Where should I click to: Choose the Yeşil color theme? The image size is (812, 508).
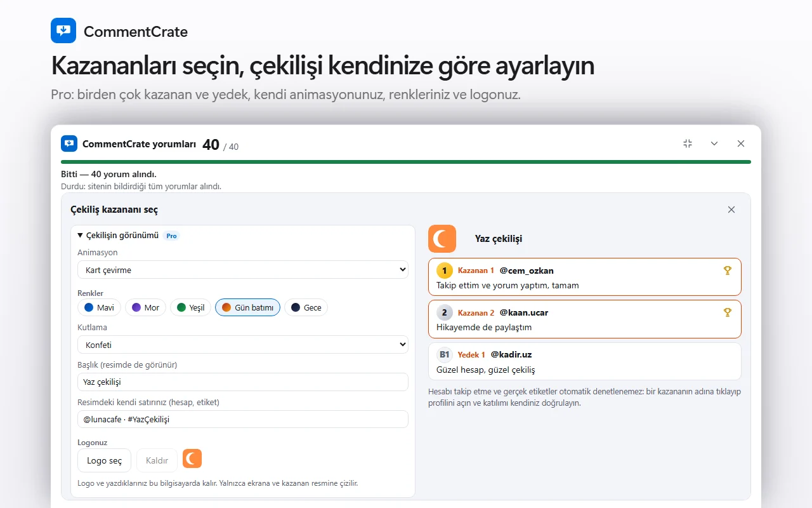point(190,307)
